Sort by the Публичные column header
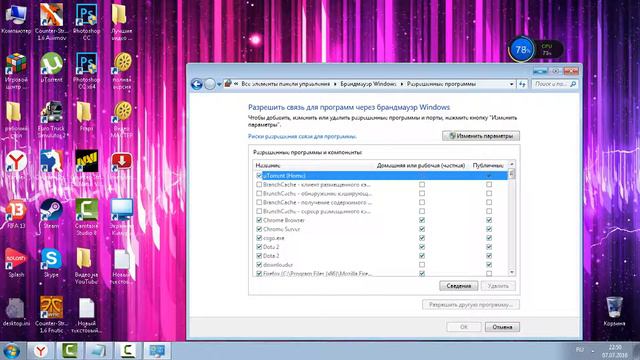Viewport: 640px width, 360px height. 488,165
